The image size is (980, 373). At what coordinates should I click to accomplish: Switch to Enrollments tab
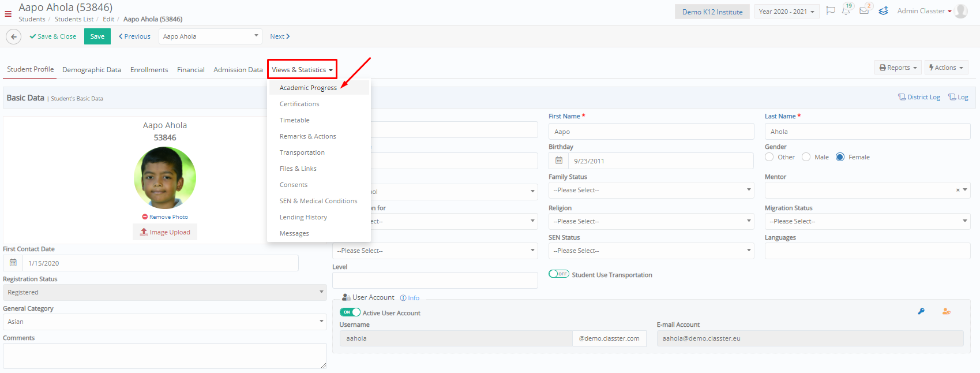[x=149, y=70]
